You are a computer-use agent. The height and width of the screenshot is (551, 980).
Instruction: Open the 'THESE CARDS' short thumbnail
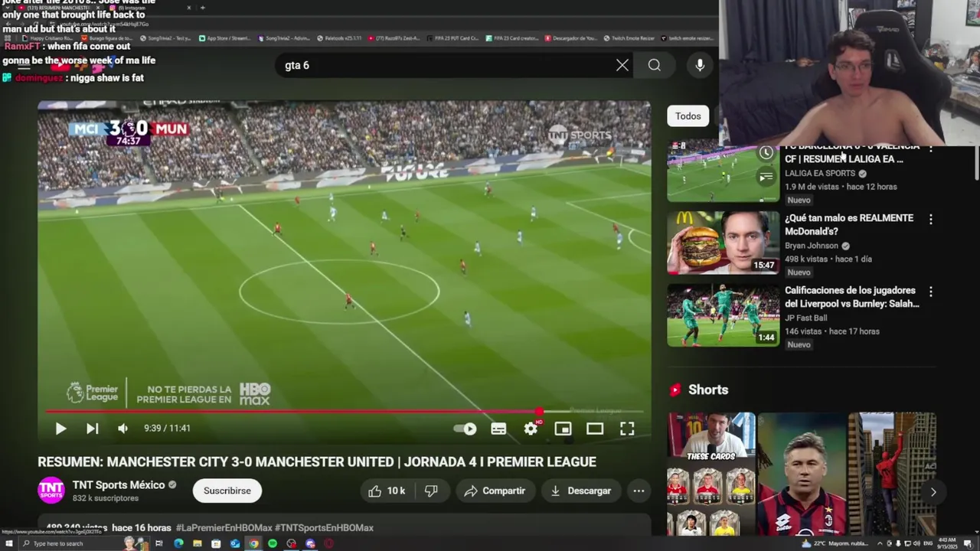coord(711,474)
